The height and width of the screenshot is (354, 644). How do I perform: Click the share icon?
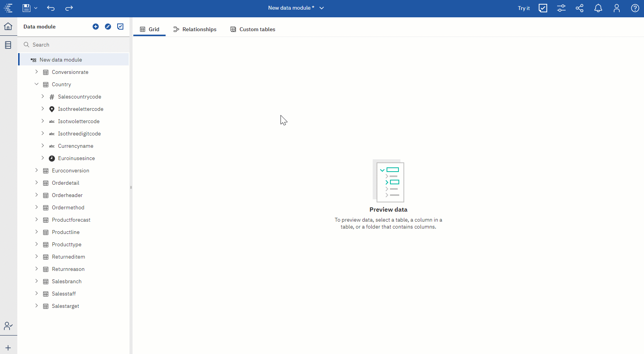pos(580,8)
